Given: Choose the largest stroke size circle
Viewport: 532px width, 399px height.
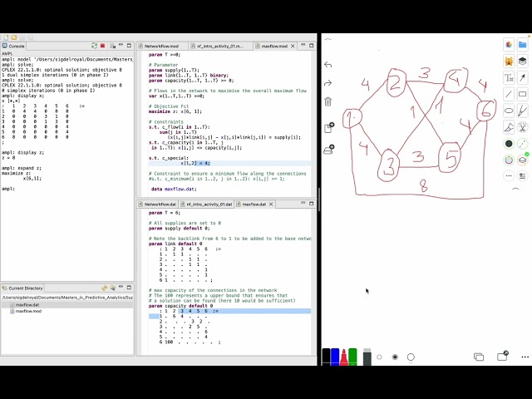Looking at the screenshot, I should point(411,357).
